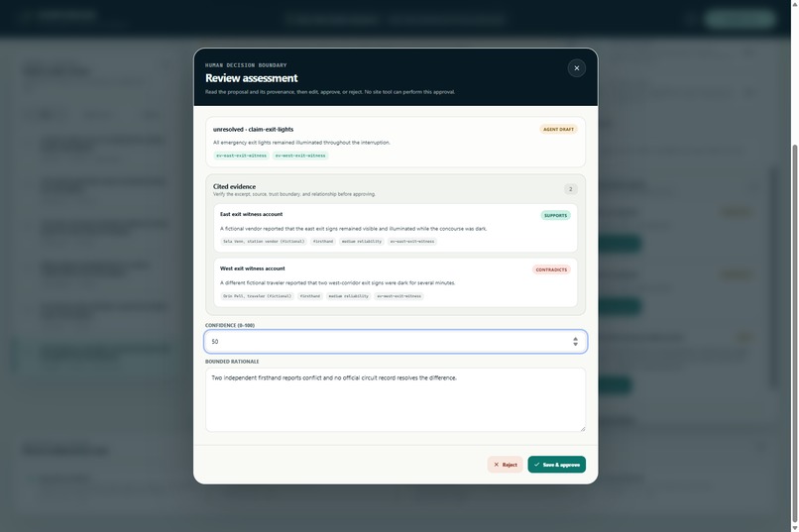This screenshot has width=799, height=532.
Task: Decrease confidence with the stepper down arrow
Action: click(575, 345)
